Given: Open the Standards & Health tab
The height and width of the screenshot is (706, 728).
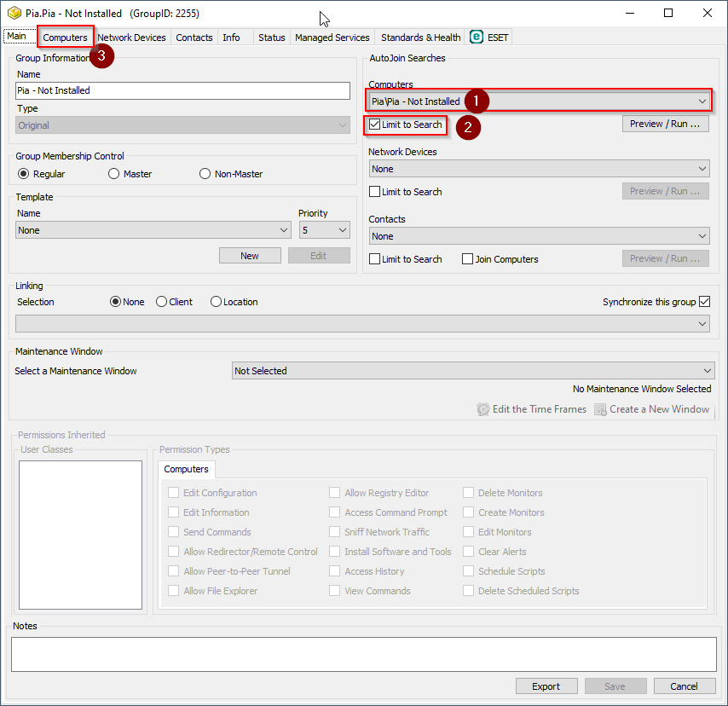Looking at the screenshot, I should point(420,38).
